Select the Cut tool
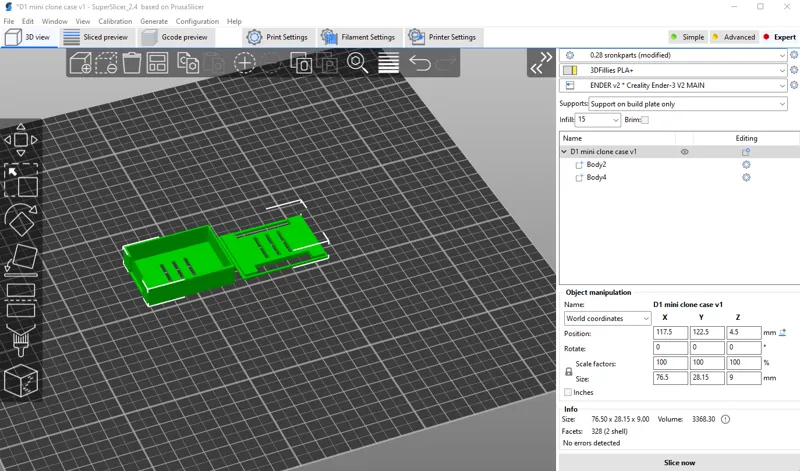The height and width of the screenshot is (471, 800). (x=21, y=300)
